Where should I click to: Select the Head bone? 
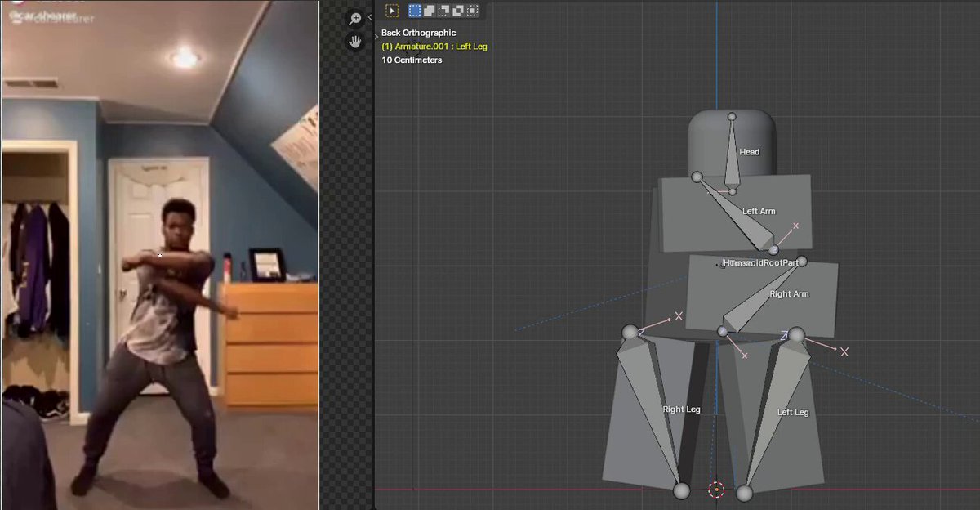tap(732, 154)
